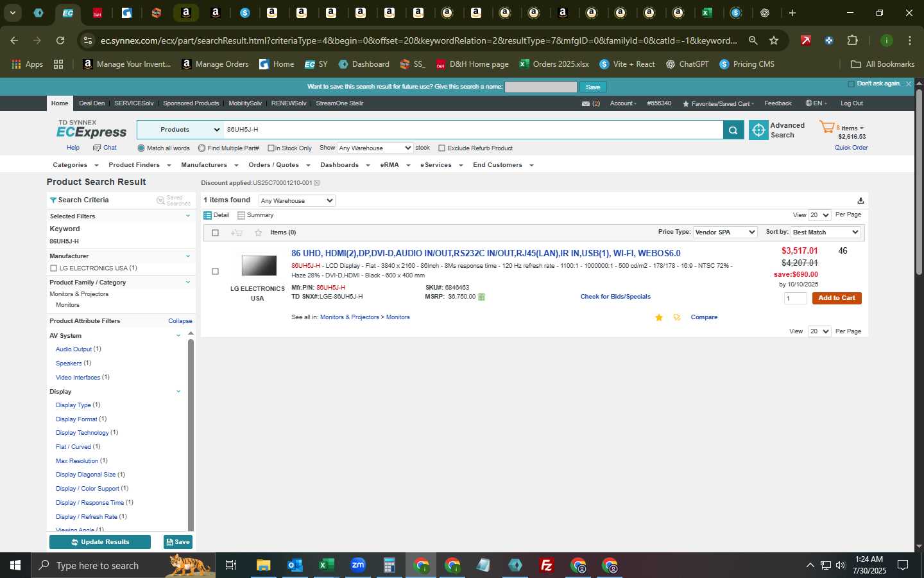The width and height of the screenshot is (924, 578).
Task: Select Find Multiple Part# radio
Action: [201, 148]
